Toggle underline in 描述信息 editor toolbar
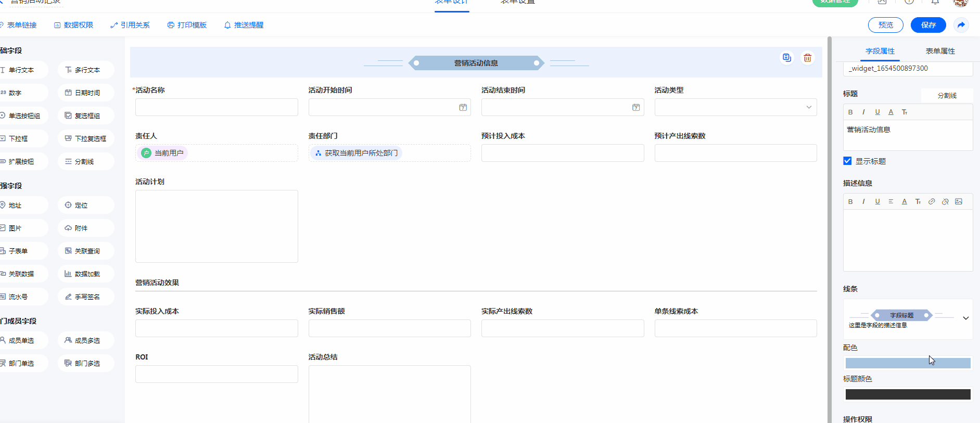 coord(877,201)
